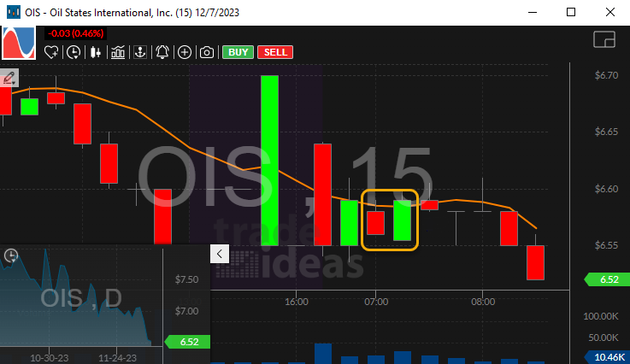This screenshot has height=364, width=630.
Task: Click the 16:00 time axis label
Action: point(297,302)
